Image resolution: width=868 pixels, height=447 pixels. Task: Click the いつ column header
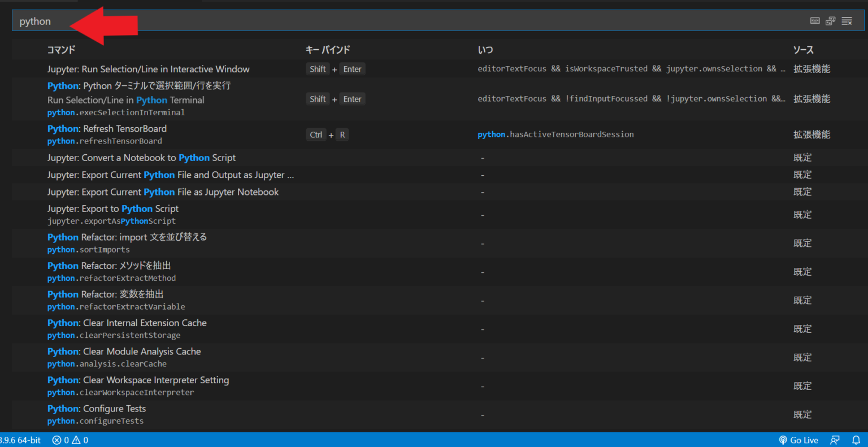[x=485, y=50]
